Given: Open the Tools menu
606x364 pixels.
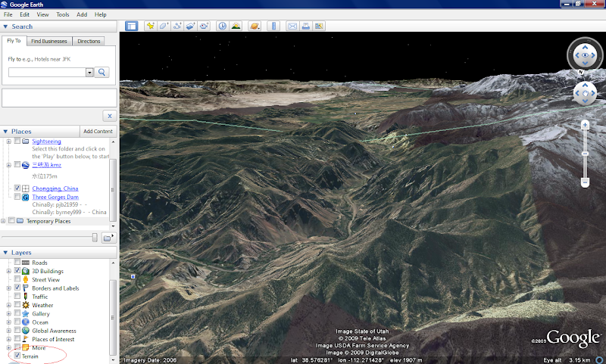Looking at the screenshot, I should pyautogui.click(x=63, y=14).
